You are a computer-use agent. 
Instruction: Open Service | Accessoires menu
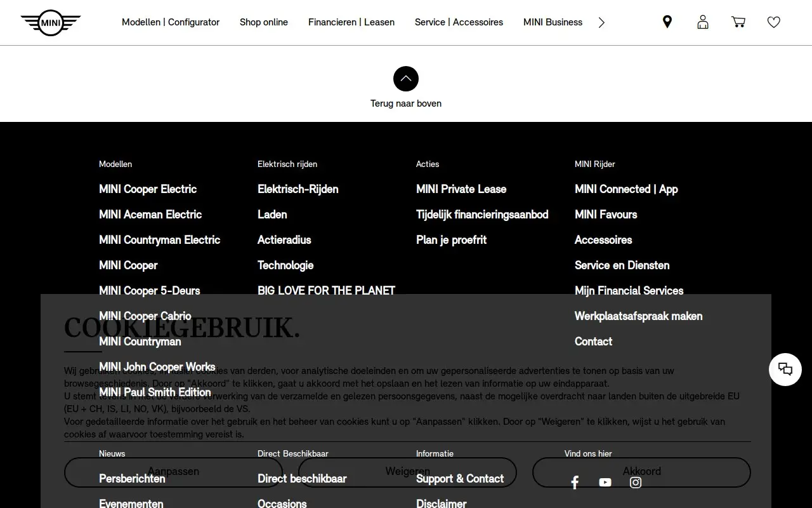coord(459,22)
